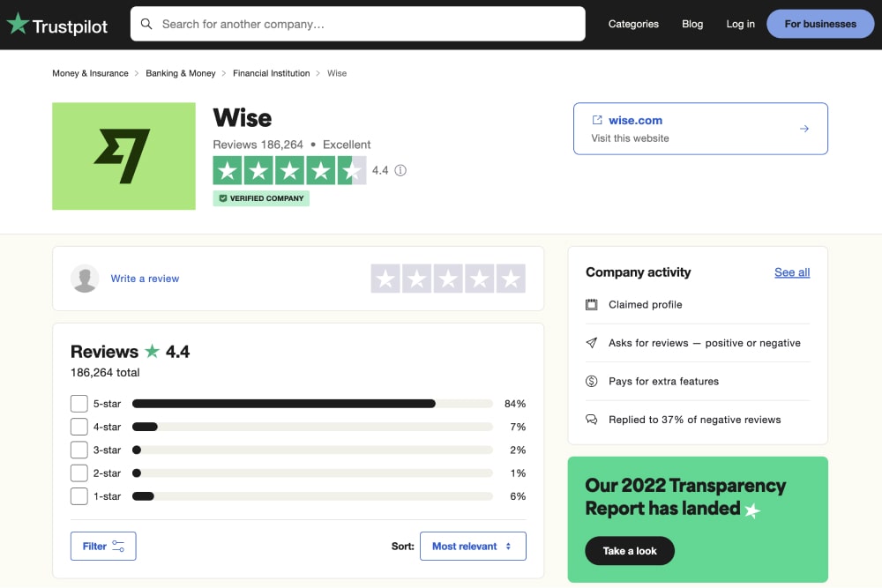Click the Filter sliders icon
This screenshot has height=588, width=882.
(x=118, y=546)
